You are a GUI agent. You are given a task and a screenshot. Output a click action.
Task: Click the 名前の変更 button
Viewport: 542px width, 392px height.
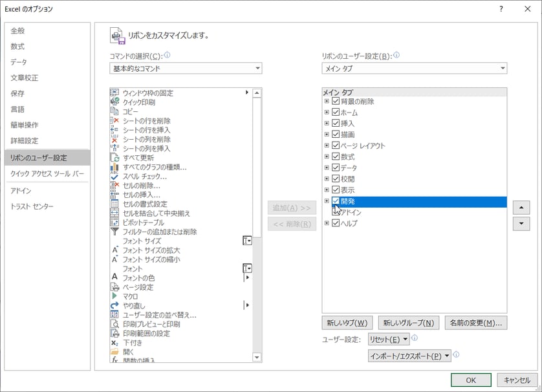[476, 323]
